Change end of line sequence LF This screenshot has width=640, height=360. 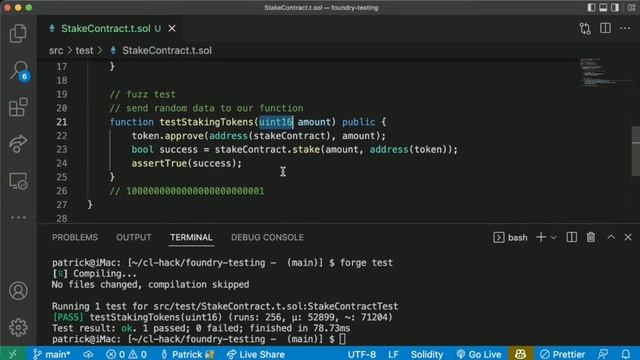[x=393, y=354]
